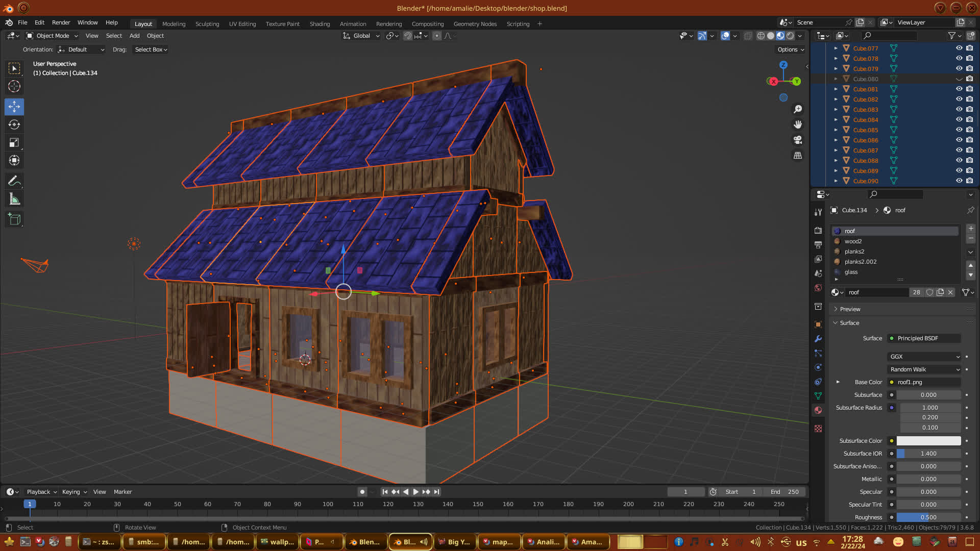Choose the Add Cube tool
This screenshot has height=551, width=980.
pyautogui.click(x=14, y=219)
